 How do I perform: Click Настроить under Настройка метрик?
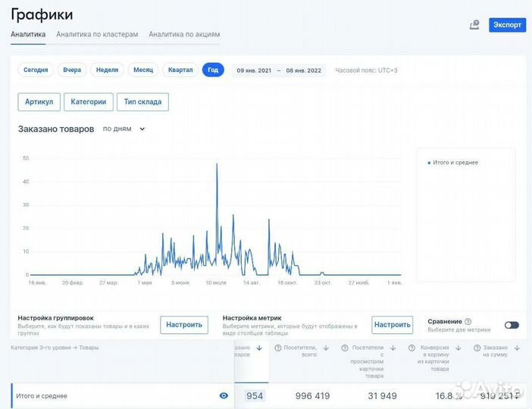point(392,325)
